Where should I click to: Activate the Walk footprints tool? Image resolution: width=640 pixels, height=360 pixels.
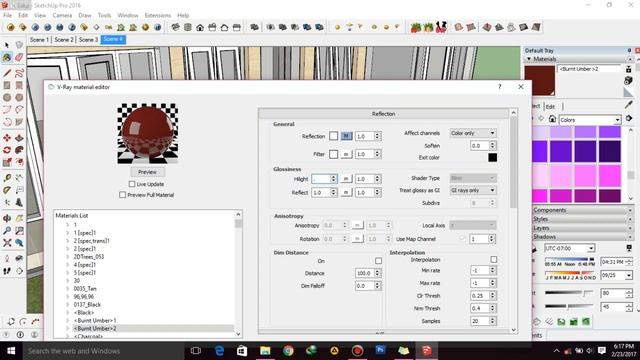7,271
